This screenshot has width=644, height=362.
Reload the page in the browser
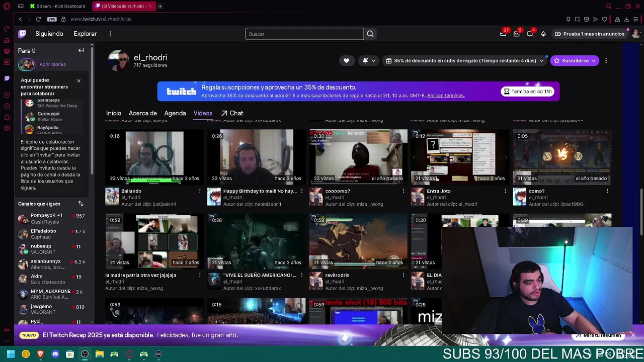[x=38, y=19]
